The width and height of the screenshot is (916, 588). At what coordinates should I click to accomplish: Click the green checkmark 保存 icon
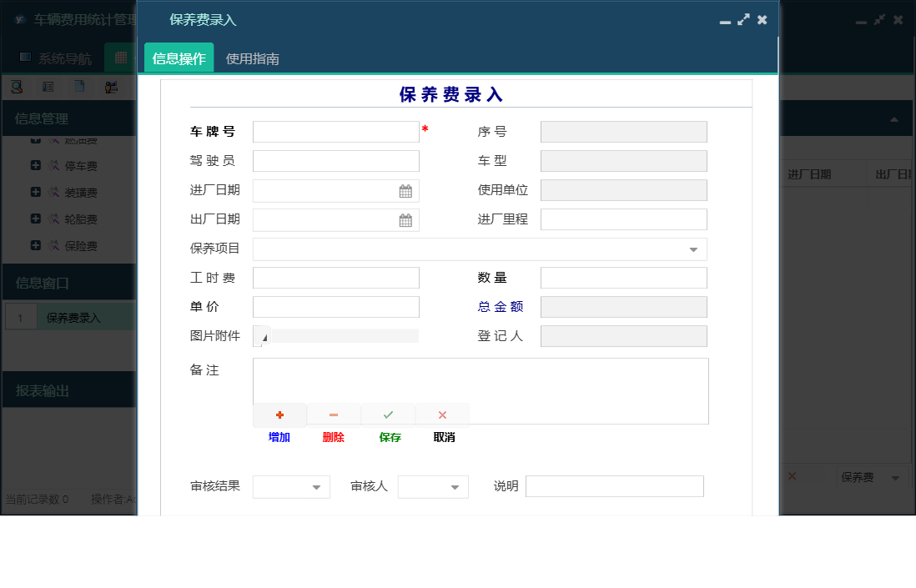[388, 415]
